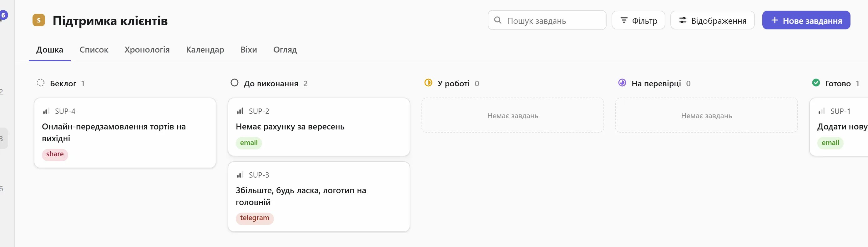Click the Готово column heading
This screenshot has width=868, height=247.
tap(838, 83)
